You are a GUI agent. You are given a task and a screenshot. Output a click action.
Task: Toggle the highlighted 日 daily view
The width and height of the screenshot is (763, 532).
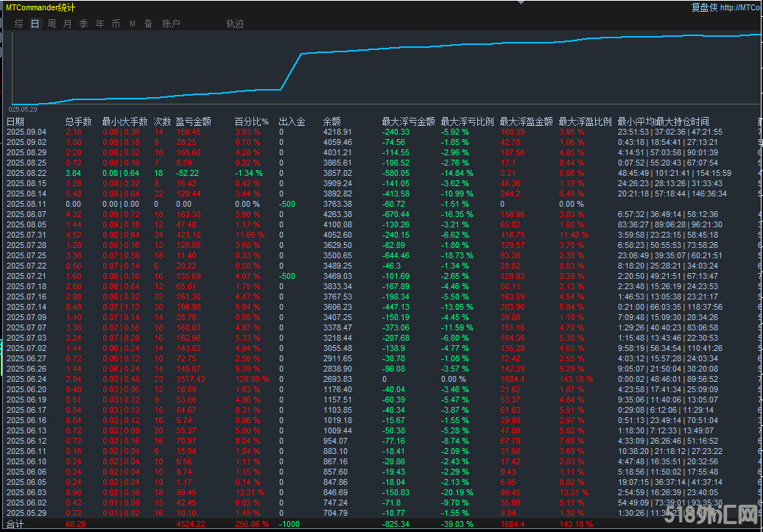(x=34, y=23)
